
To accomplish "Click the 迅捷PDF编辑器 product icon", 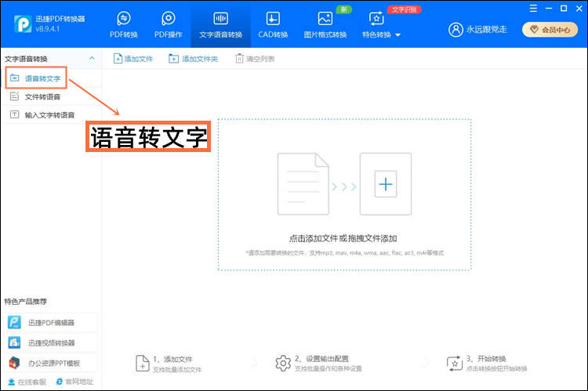I will [x=14, y=322].
